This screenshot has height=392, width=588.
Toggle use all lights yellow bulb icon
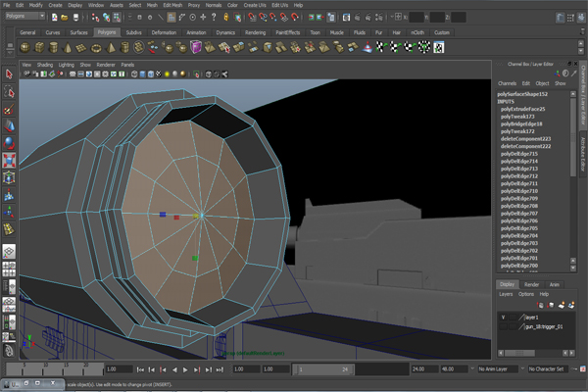coord(167,74)
